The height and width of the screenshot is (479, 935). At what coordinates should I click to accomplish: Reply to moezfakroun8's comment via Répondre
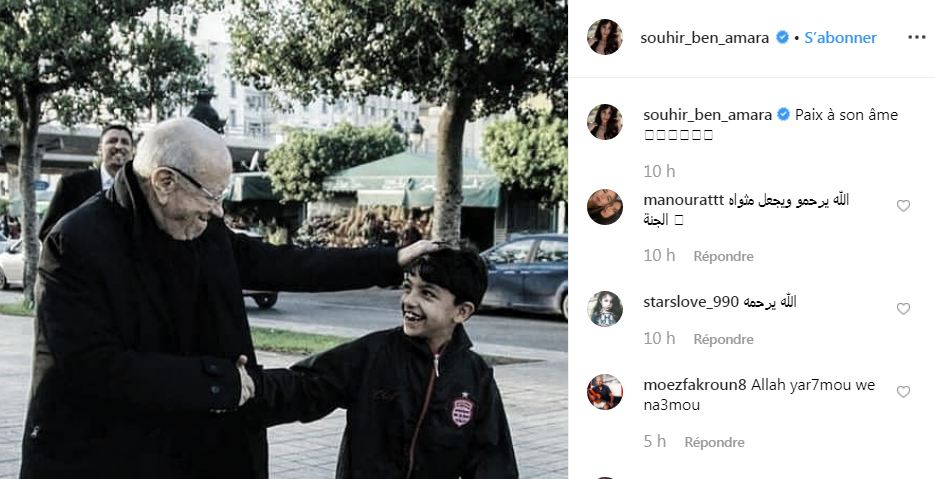(714, 442)
